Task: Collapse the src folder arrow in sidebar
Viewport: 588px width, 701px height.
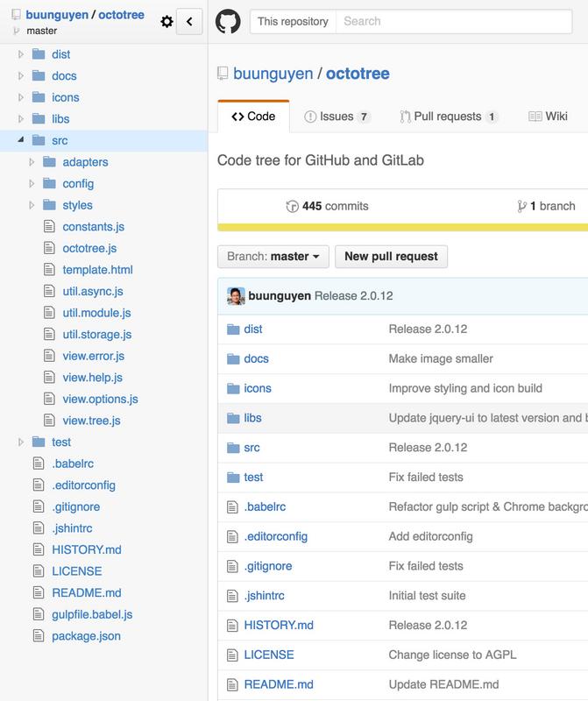Action: (x=20, y=140)
